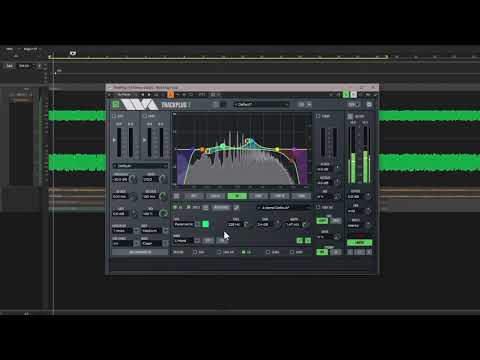Expand the Clean dropdown arrow in the left section

(165, 243)
